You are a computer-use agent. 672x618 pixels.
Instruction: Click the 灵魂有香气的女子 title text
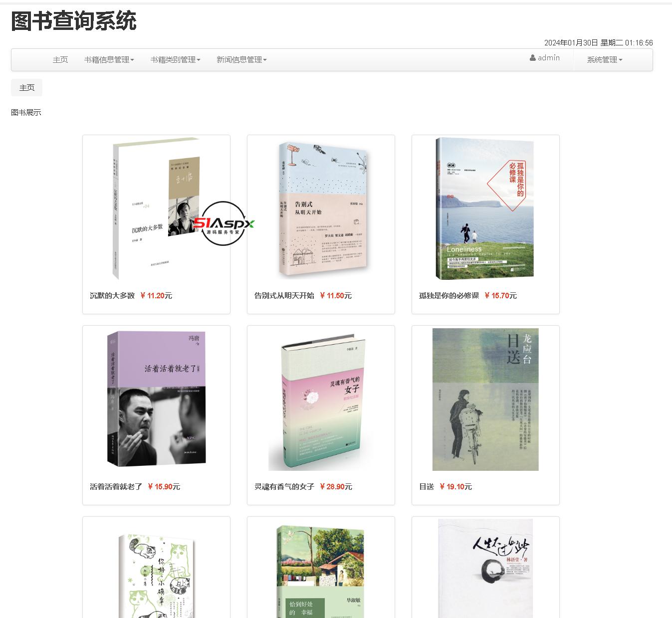(x=284, y=487)
